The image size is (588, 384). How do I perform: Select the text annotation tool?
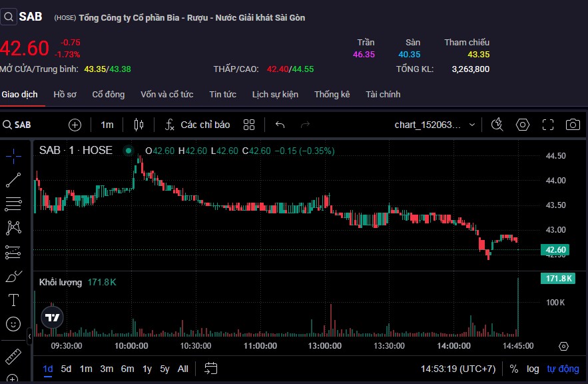[13, 300]
